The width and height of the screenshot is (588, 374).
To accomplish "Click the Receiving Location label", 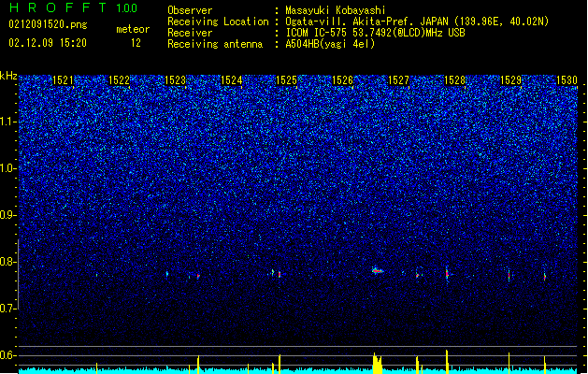I will click(218, 22).
